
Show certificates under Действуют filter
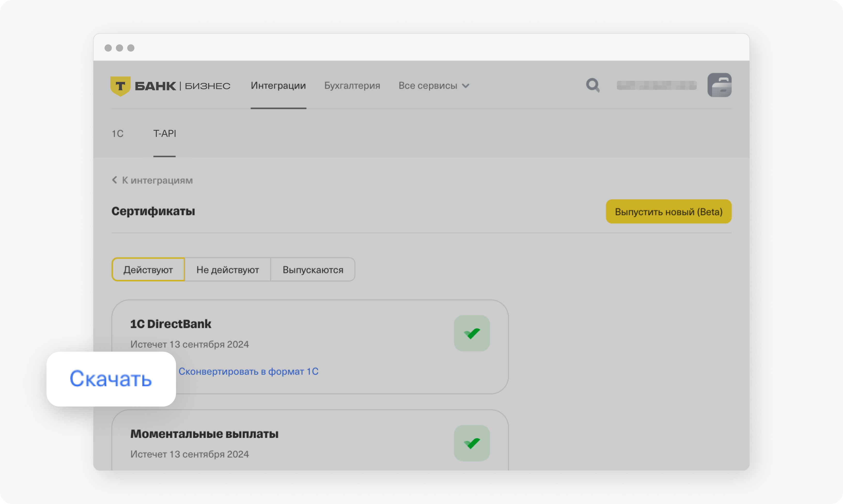pyautogui.click(x=148, y=269)
